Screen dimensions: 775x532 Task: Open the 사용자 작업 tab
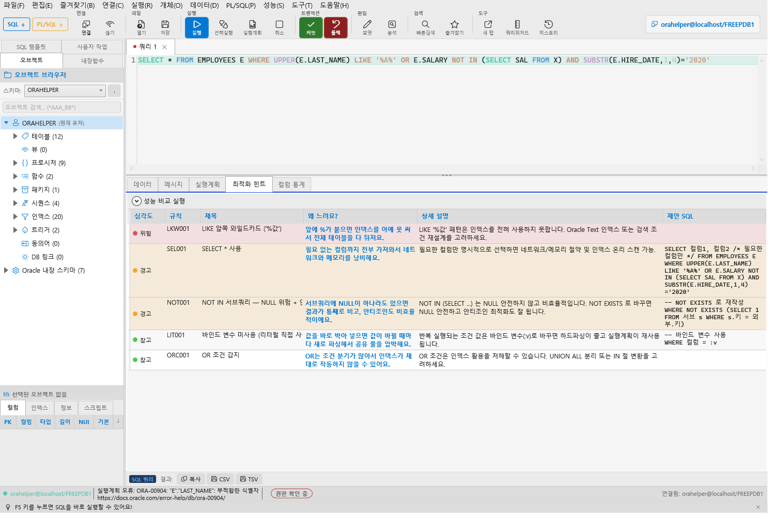pos(92,46)
